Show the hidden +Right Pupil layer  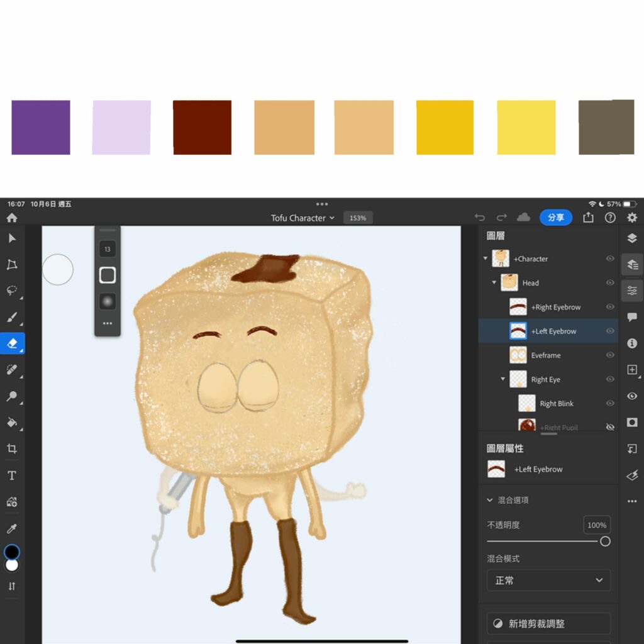(609, 427)
